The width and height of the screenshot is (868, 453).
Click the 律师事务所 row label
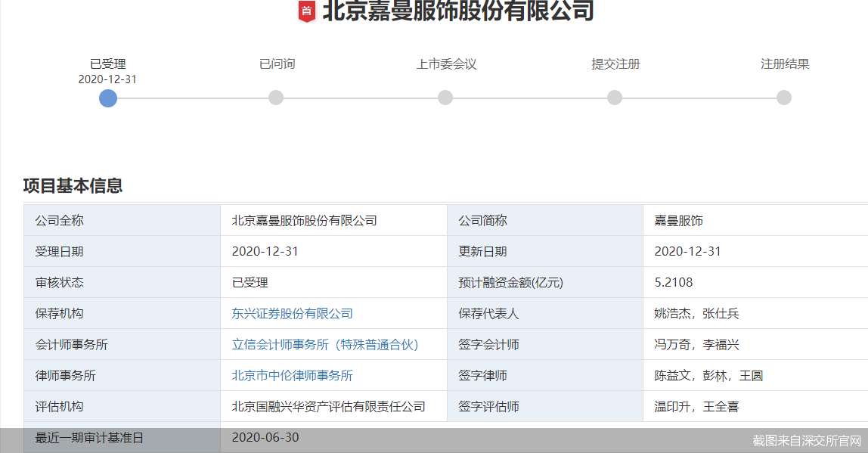[65, 375]
